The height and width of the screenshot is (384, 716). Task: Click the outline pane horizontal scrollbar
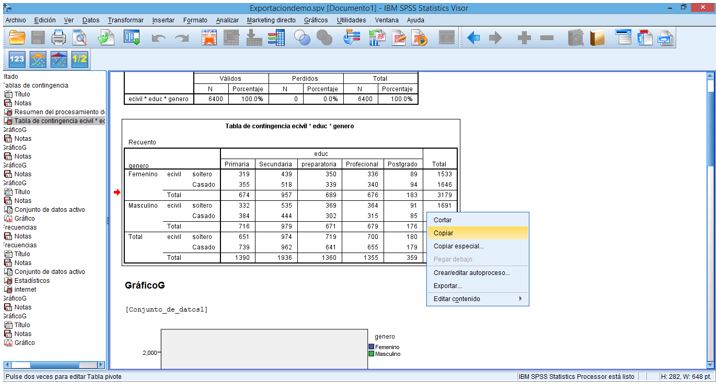pyautogui.click(x=54, y=365)
